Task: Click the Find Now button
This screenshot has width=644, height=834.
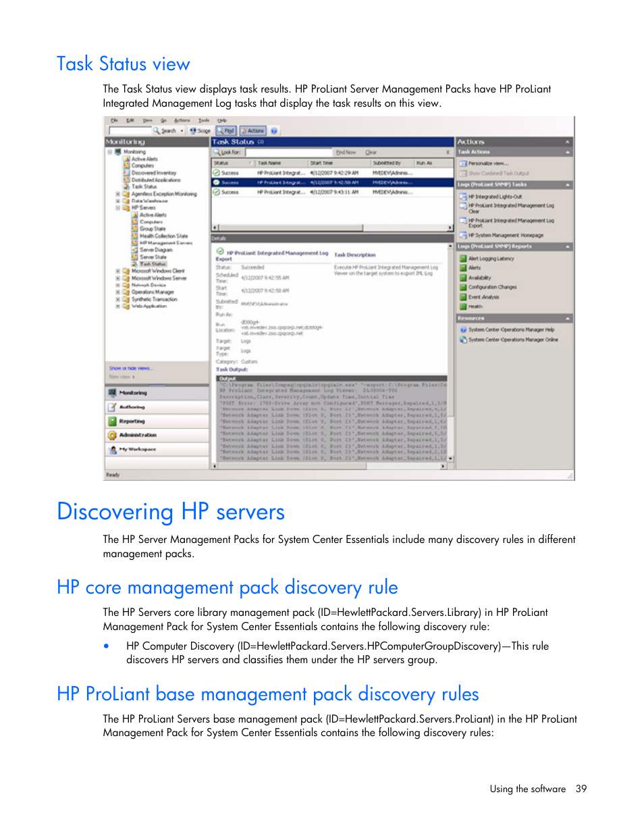Action: pyautogui.click(x=346, y=153)
